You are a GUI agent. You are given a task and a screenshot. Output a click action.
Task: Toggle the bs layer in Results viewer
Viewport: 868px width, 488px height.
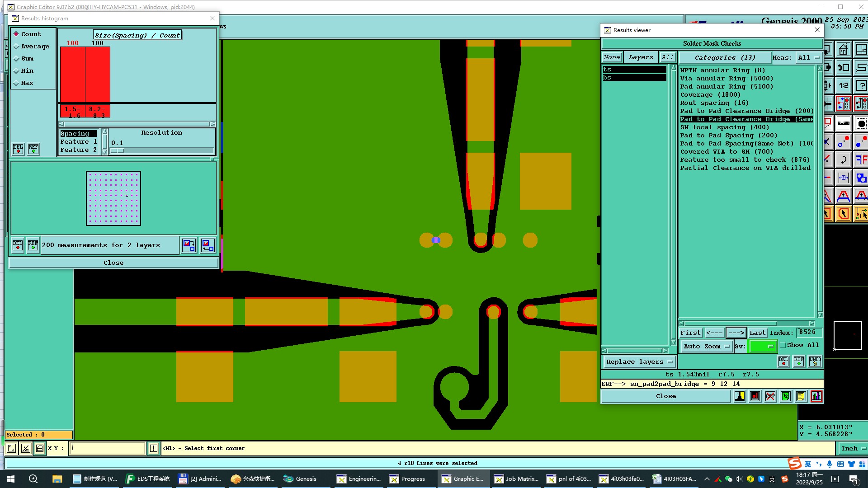pyautogui.click(x=634, y=77)
